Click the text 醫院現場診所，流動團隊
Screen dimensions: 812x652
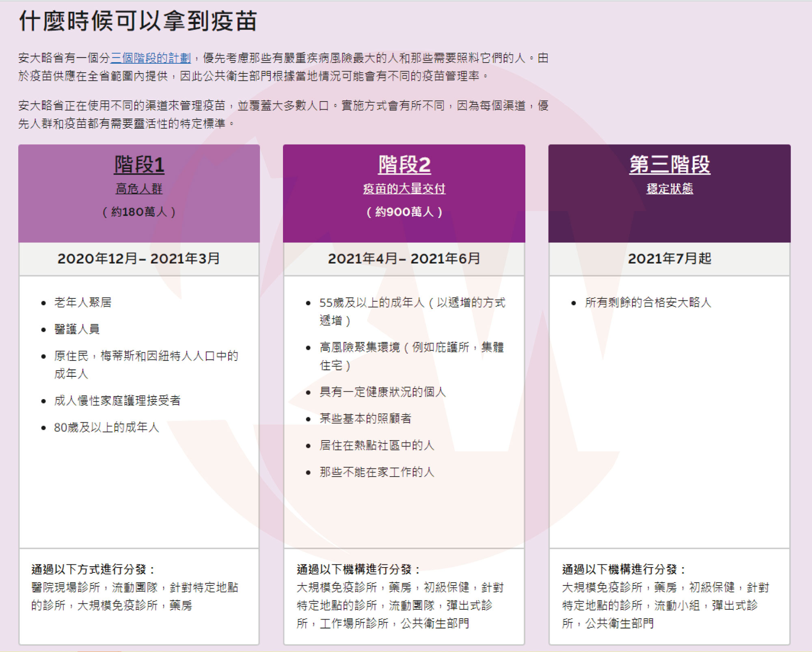pos(95,587)
